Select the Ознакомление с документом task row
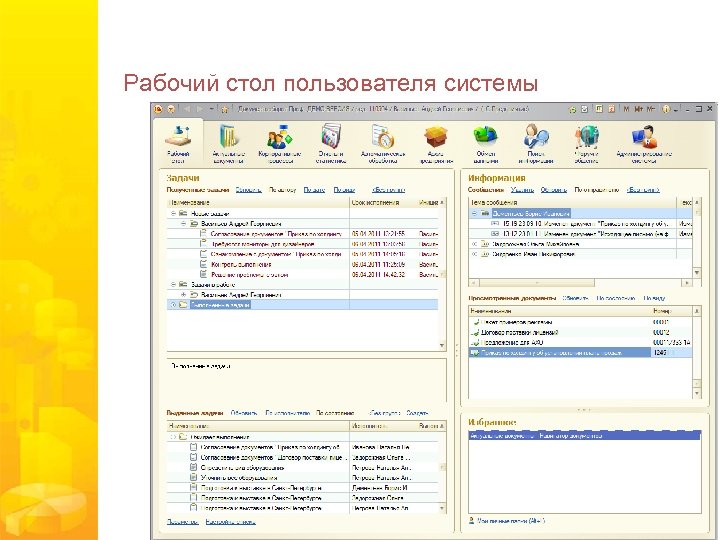 pos(302,254)
